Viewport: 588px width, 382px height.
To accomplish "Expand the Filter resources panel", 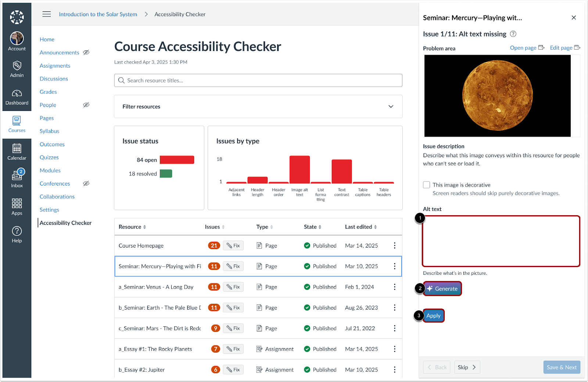I will (x=258, y=107).
